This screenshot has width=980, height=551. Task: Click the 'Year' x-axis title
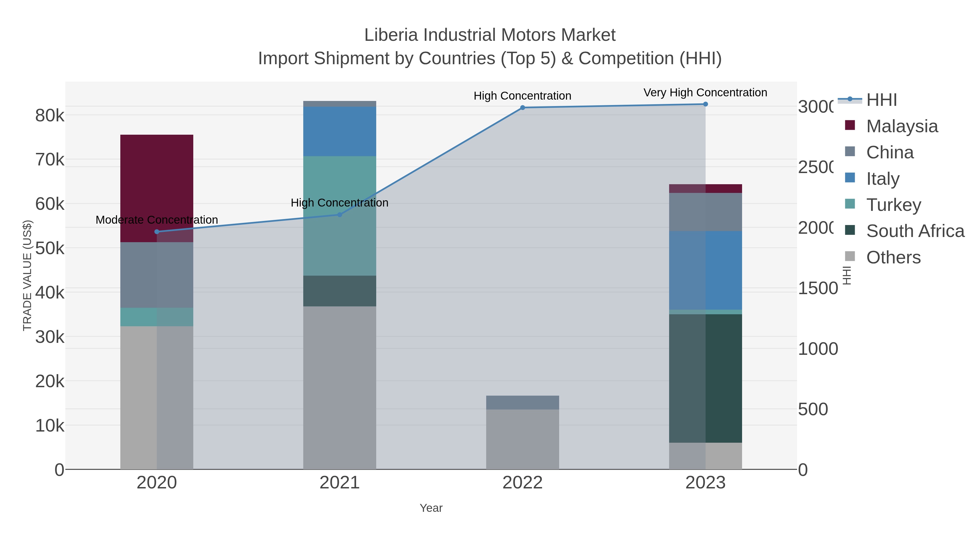click(431, 508)
